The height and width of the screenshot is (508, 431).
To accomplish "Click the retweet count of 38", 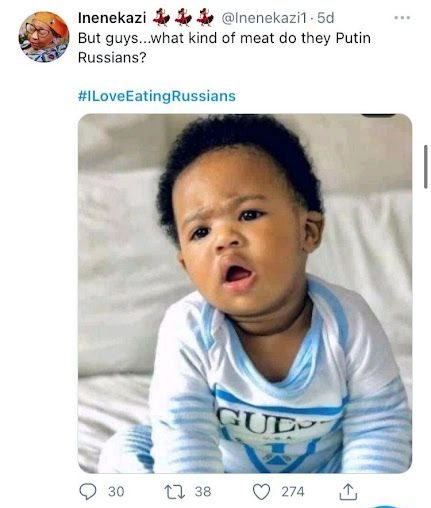I will point(203,492).
